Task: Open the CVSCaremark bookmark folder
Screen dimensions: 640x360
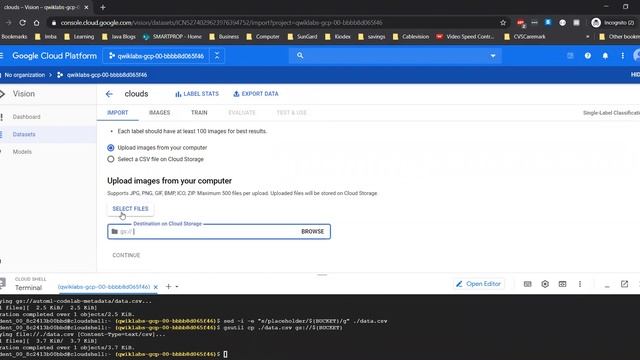Action: click(525, 37)
